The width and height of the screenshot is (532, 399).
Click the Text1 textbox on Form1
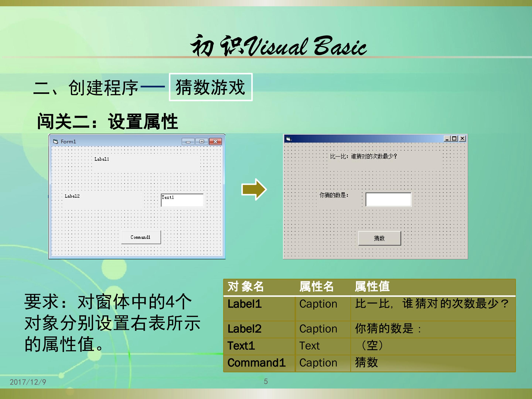coord(182,200)
